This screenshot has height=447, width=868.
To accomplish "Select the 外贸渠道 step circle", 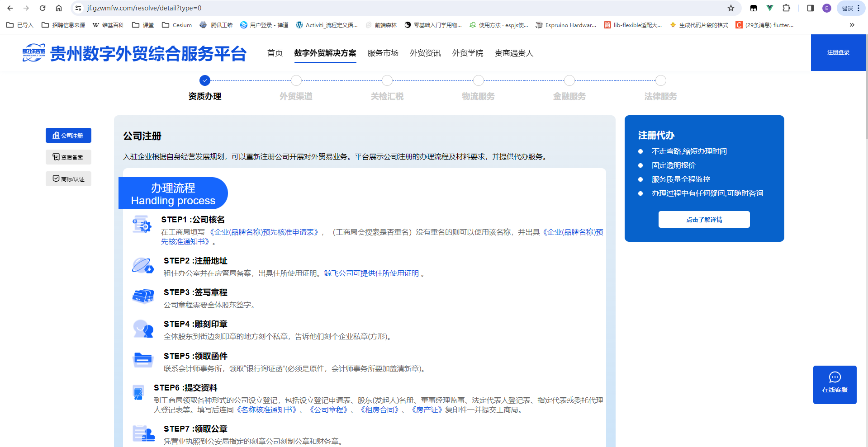I will [x=296, y=80].
